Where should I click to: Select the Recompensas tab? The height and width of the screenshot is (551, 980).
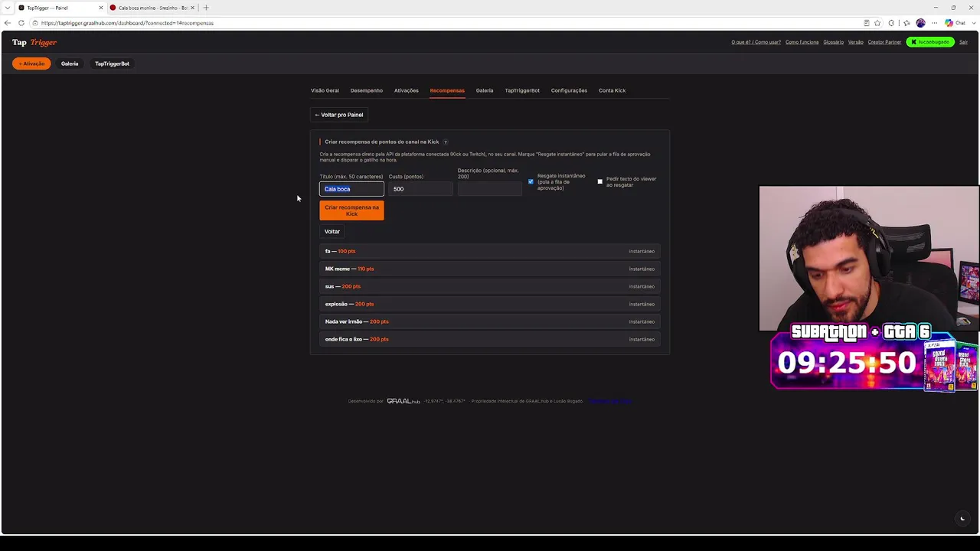(447, 90)
